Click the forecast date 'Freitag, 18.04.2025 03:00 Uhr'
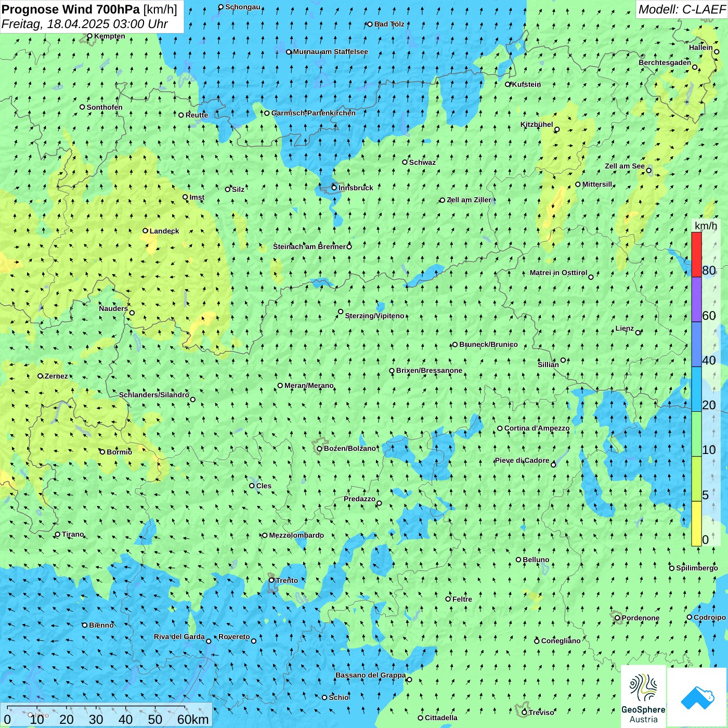This screenshot has height=728, width=728. coord(84,24)
